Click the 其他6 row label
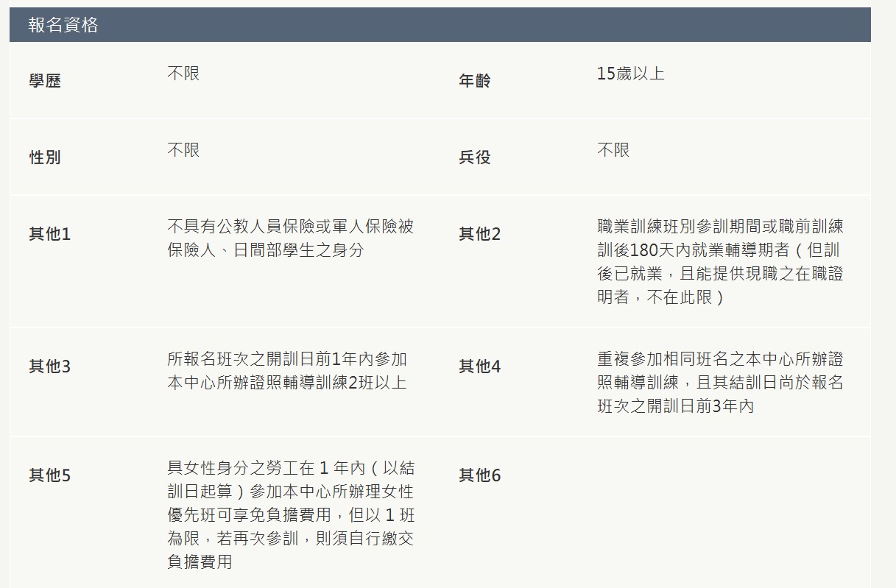 pos(479,475)
